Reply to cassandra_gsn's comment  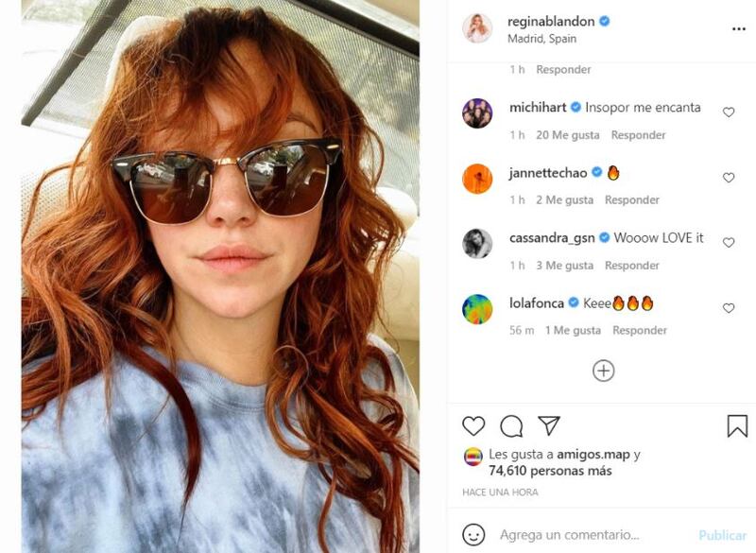pyautogui.click(x=631, y=266)
